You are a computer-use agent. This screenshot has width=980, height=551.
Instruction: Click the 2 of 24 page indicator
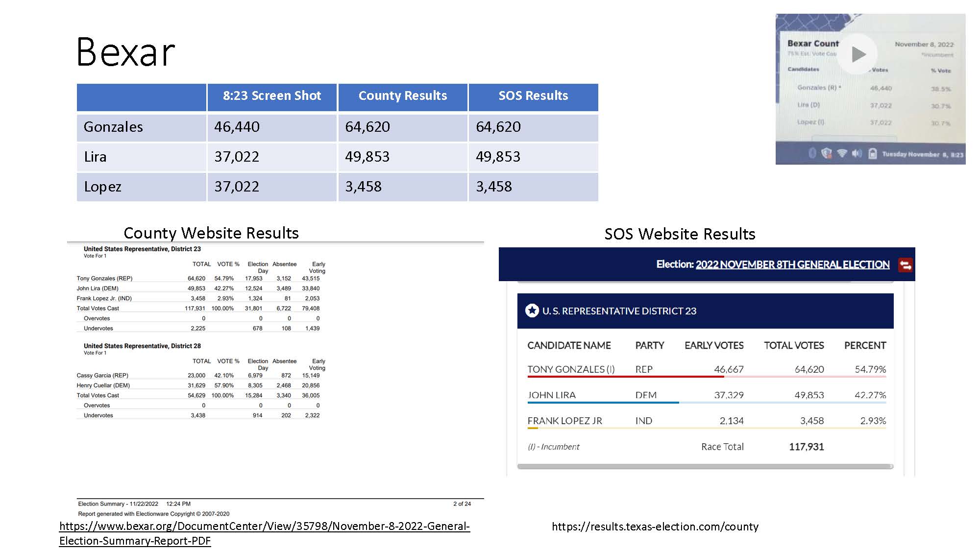[x=462, y=503]
